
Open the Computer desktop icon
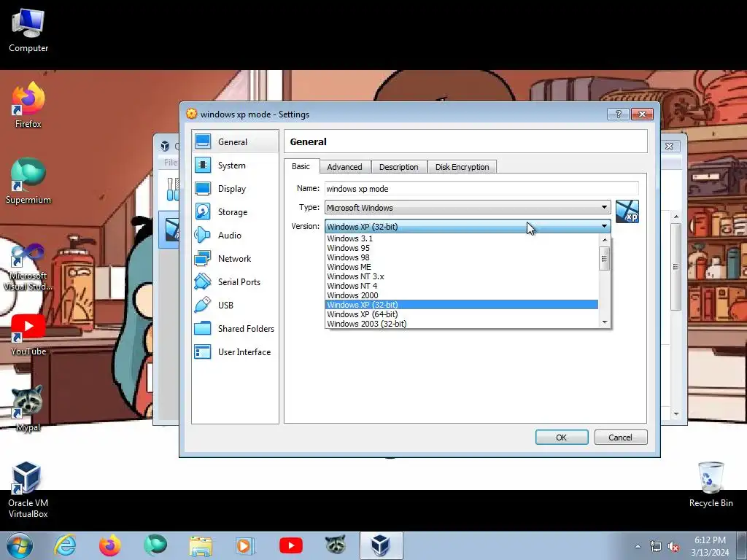coord(28,31)
